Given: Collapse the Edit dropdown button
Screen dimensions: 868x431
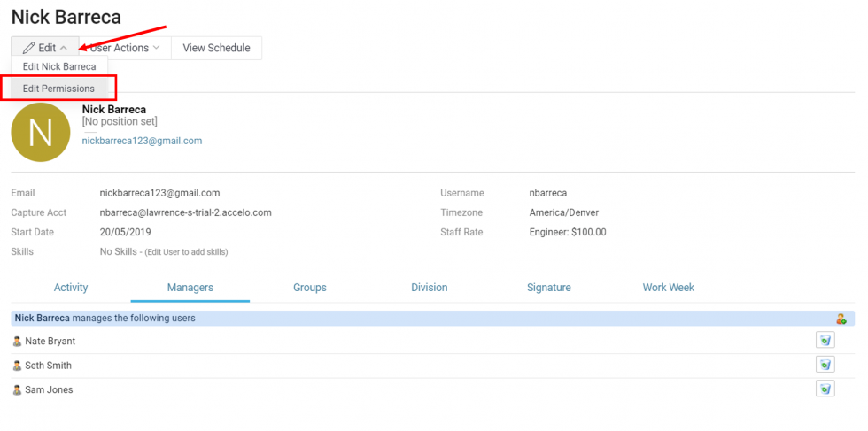Looking at the screenshot, I should pos(44,48).
